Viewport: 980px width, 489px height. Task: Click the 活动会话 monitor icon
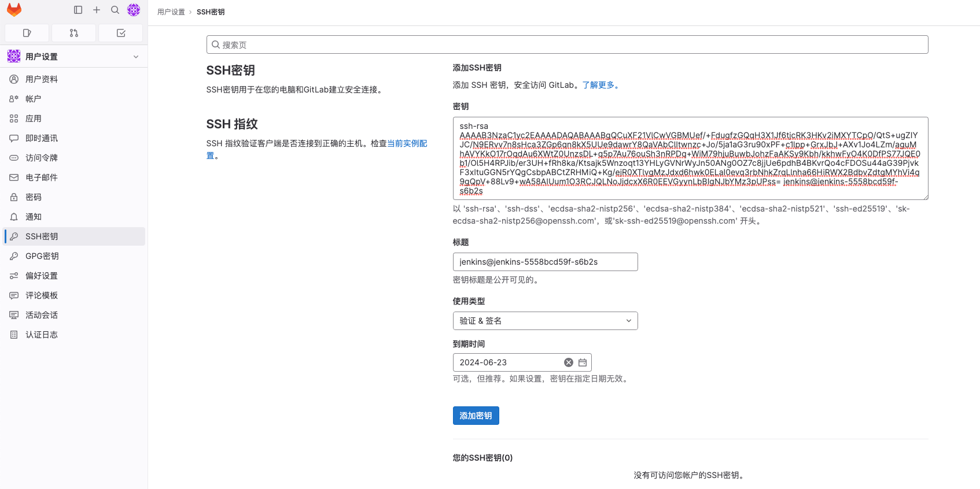14,315
